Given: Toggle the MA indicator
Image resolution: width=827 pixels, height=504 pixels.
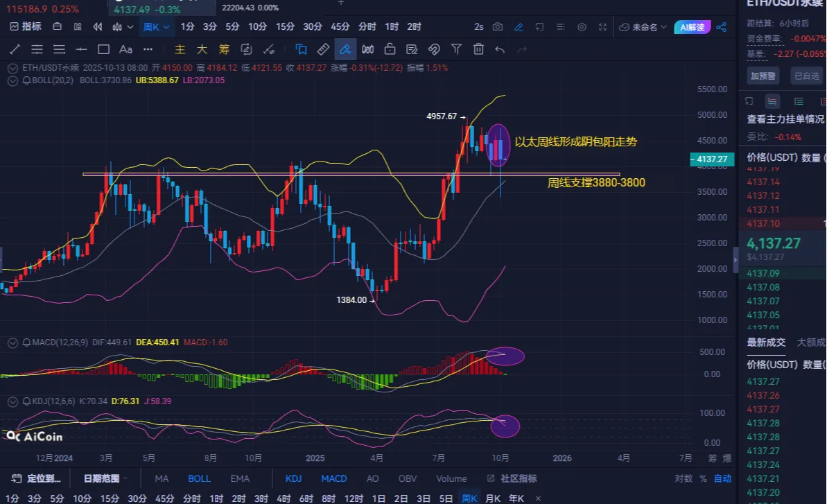Looking at the screenshot, I should (x=162, y=478).
